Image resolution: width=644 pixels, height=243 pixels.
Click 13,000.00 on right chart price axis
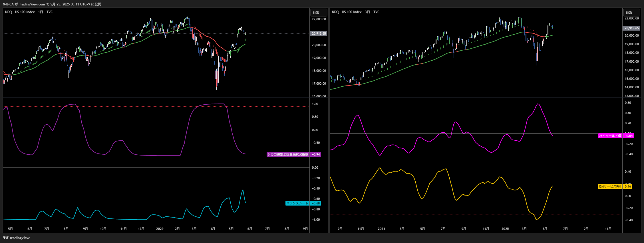[x=632, y=96]
